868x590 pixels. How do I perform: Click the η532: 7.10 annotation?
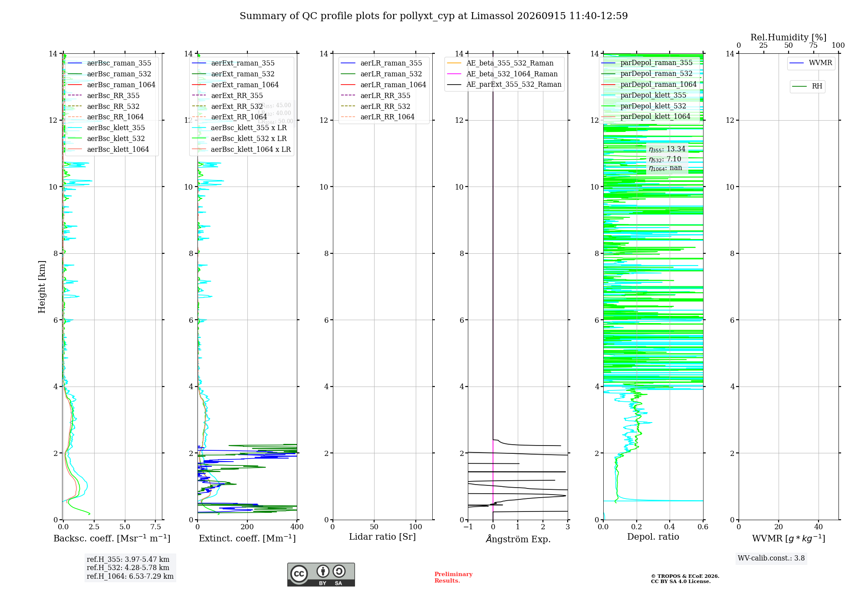tap(665, 159)
